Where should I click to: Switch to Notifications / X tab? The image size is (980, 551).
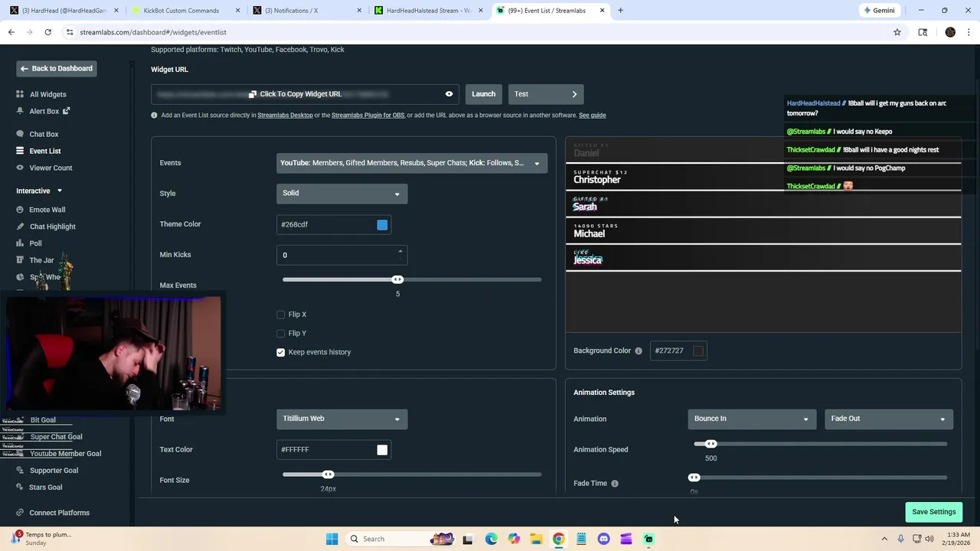point(308,11)
